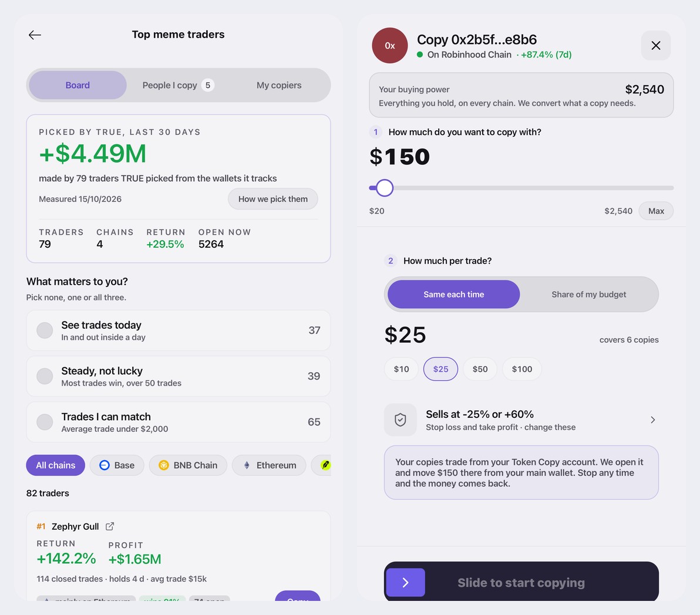
Task: Open Zephyr Gull's external link icon
Action: coord(110,526)
